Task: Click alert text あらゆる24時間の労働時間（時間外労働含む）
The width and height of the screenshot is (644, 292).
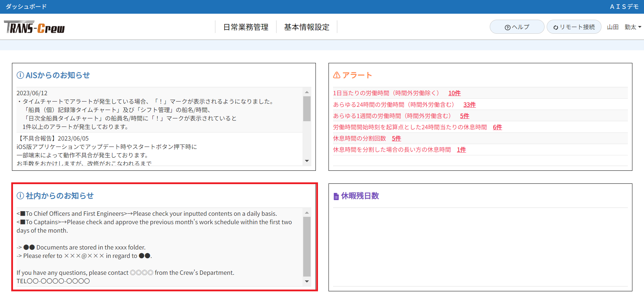Action: tap(394, 105)
